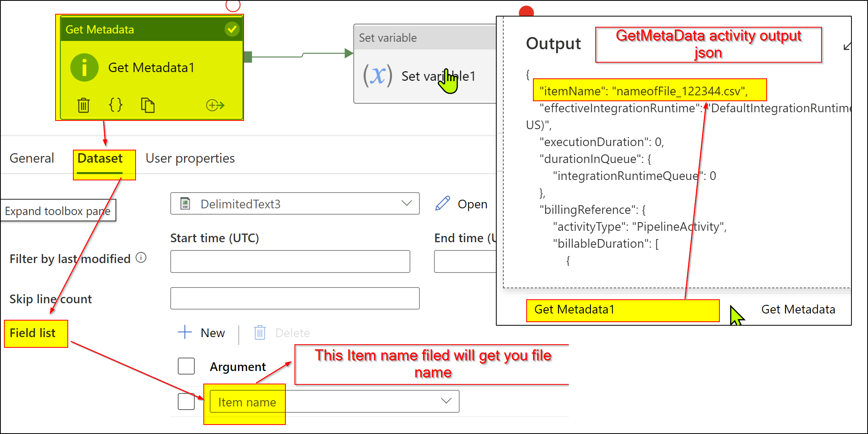This screenshot has width=868, height=434.
Task: Click the Start time (UTC) input field
Action: click(290, 262)
